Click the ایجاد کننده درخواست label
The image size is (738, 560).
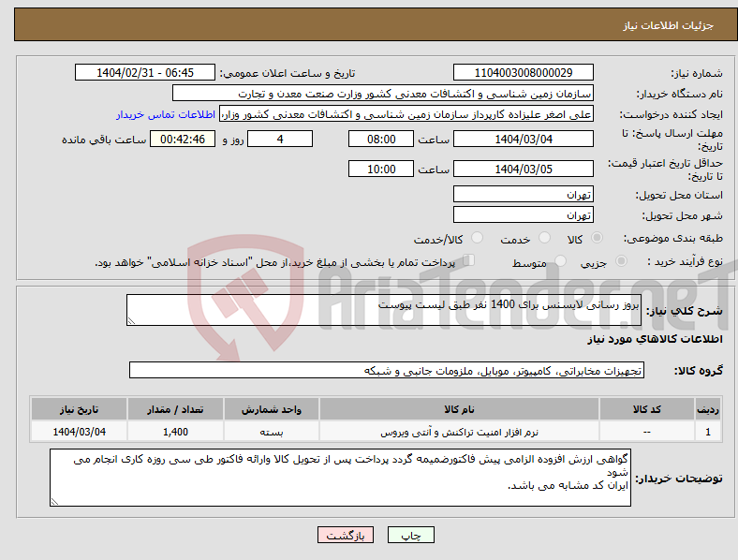tap(671, 115)
